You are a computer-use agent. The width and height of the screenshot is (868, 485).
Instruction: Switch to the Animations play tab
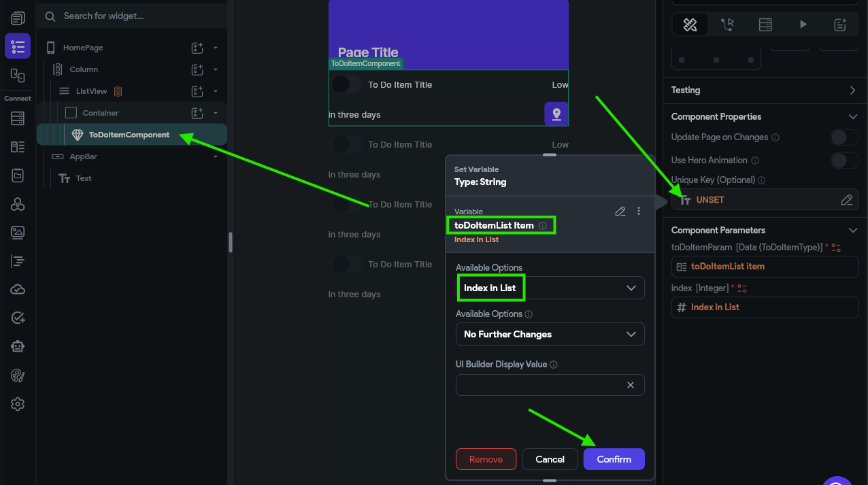(803, 25)
